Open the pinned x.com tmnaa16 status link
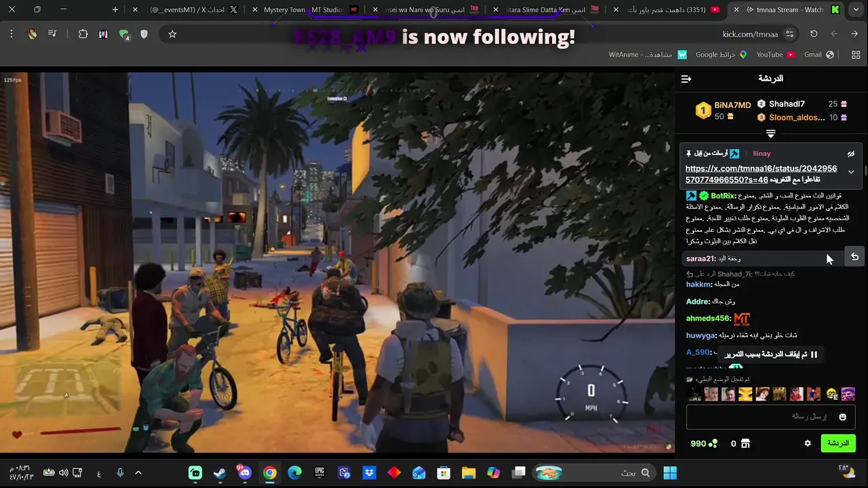This screenshot has width=868, height=488. 761,174
